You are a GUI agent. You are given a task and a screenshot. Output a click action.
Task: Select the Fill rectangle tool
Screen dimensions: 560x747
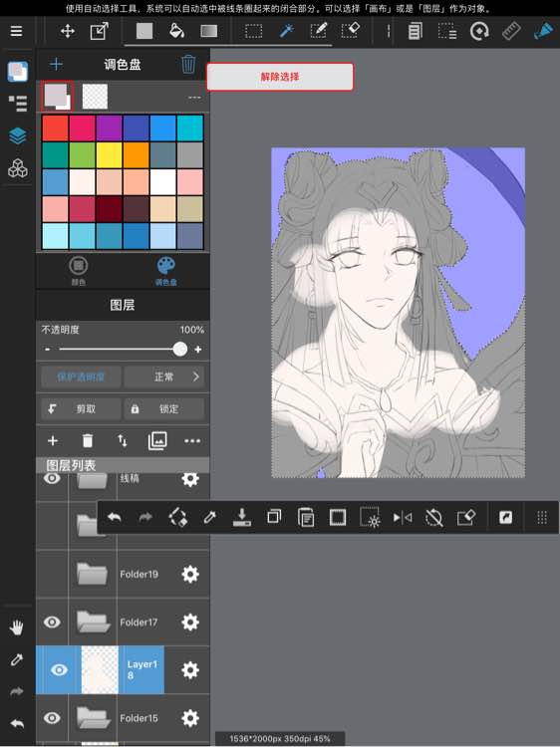(x=144, y=32)
